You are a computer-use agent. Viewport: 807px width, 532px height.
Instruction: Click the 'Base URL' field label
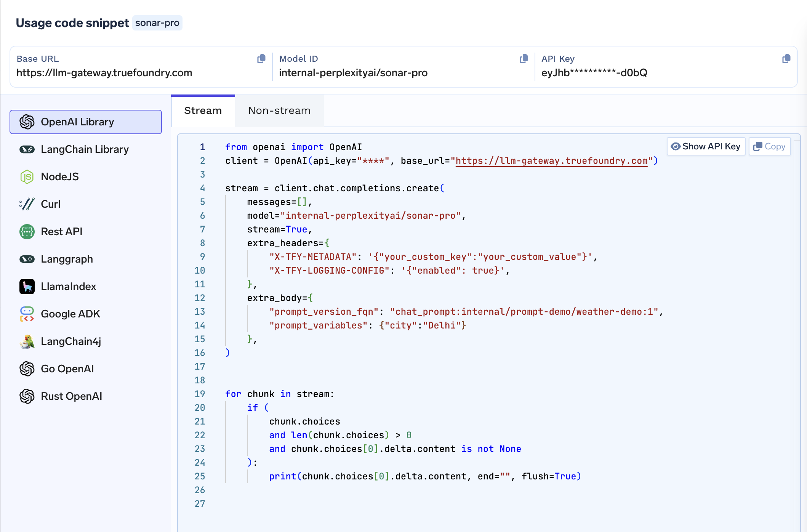(x=38, y=59)
